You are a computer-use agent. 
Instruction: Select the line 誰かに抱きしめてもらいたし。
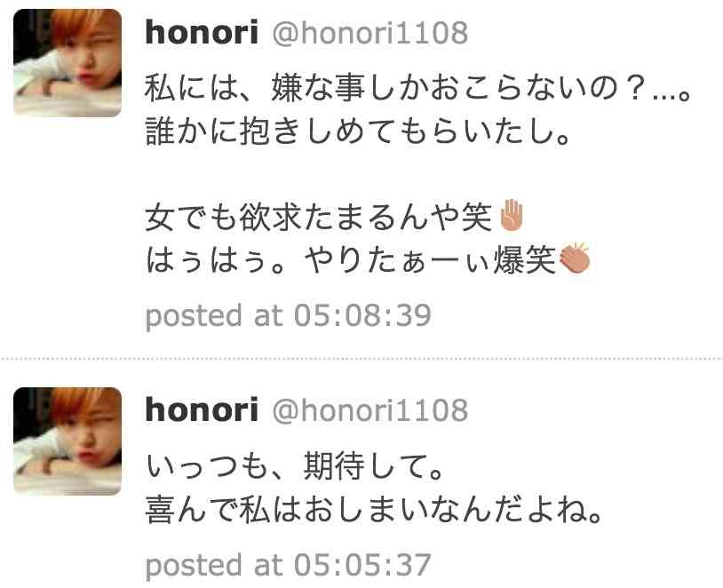tap(358, 131)
